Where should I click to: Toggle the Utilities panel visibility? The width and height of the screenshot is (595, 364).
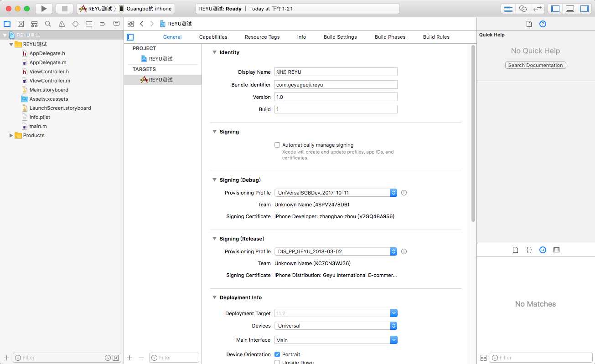[x=584, y=9]
